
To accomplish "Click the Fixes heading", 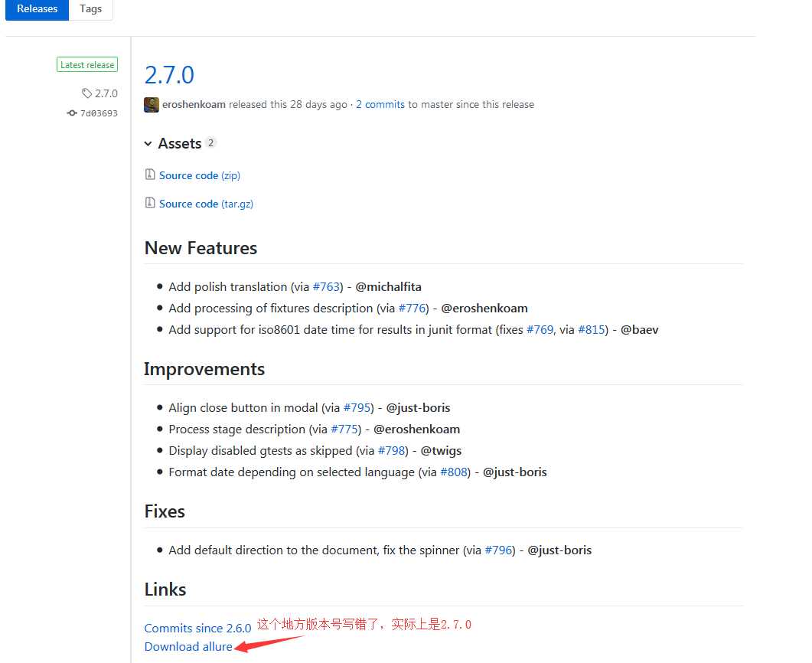I will [x=165, y=511].
